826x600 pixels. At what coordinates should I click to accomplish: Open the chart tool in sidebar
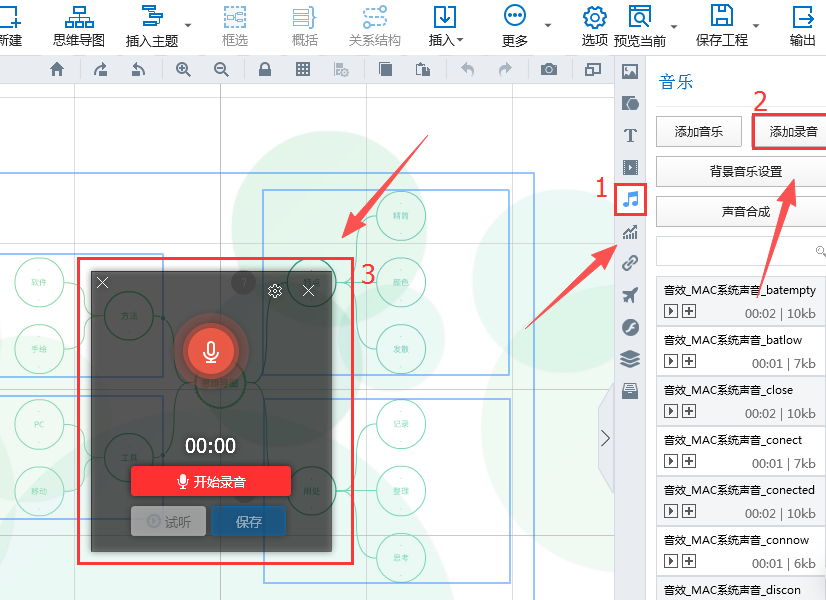click(x=630, y=232)
